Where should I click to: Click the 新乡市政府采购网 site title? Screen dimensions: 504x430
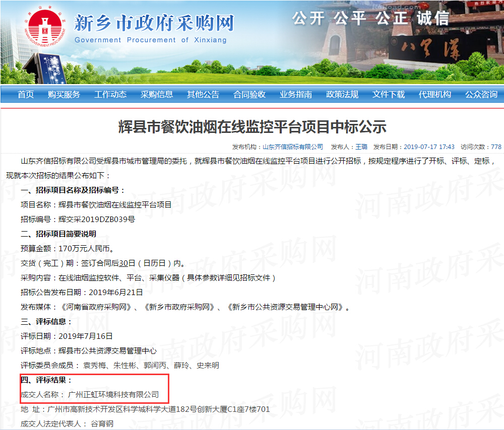coord(154,23)
